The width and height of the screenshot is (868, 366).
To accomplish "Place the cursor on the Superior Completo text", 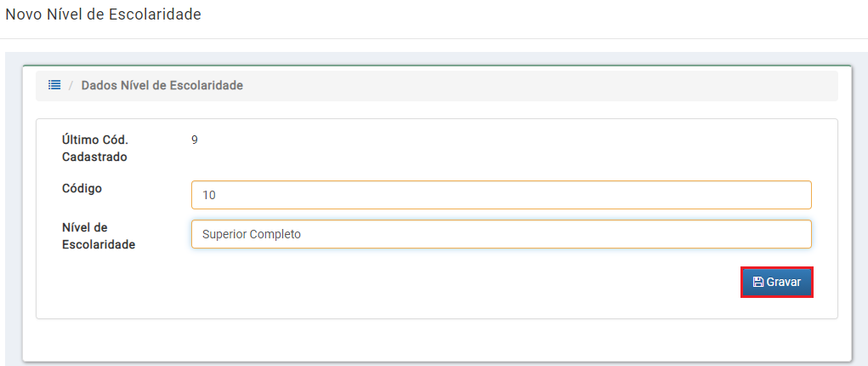I will [x=252, y=235].
